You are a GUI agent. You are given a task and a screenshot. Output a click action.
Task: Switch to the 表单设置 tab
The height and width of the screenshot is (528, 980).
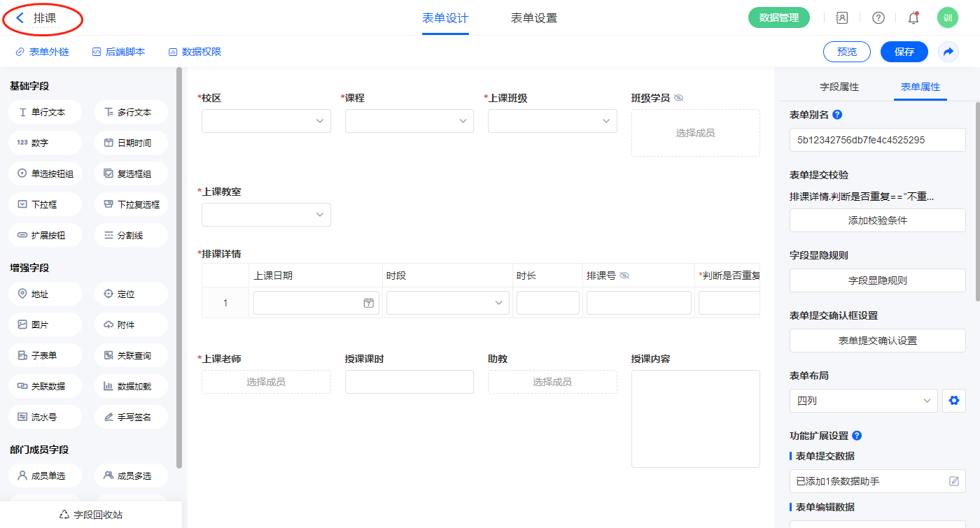point(534,18)
